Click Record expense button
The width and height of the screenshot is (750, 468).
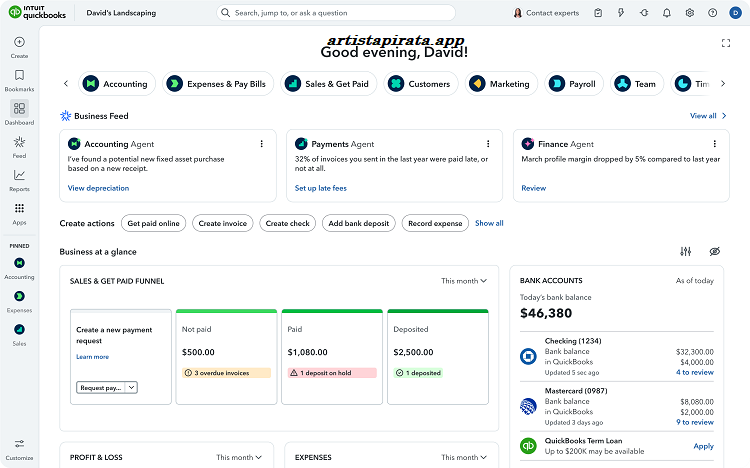[x=435, y=223]
